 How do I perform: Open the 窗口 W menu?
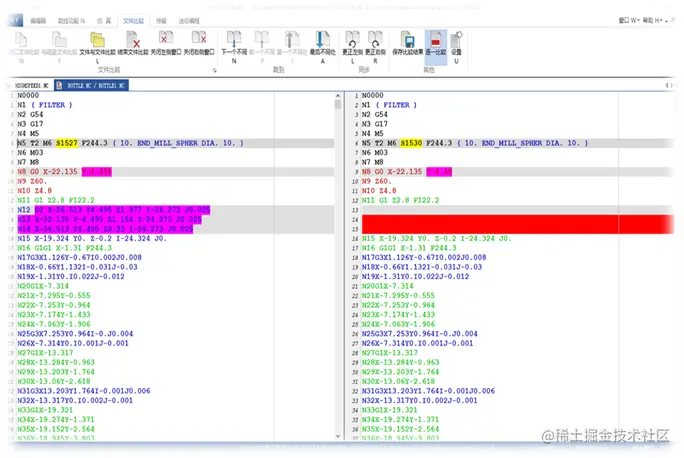click(629, 20)
